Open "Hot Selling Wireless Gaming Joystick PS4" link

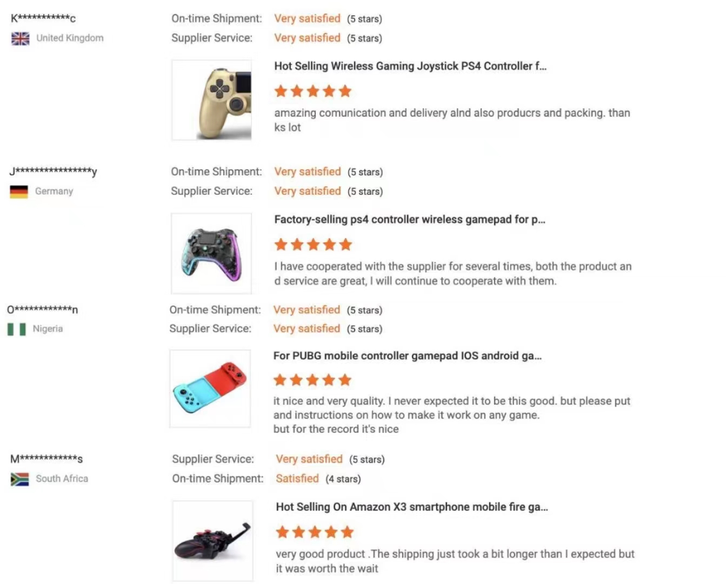[x=410, y=66]
